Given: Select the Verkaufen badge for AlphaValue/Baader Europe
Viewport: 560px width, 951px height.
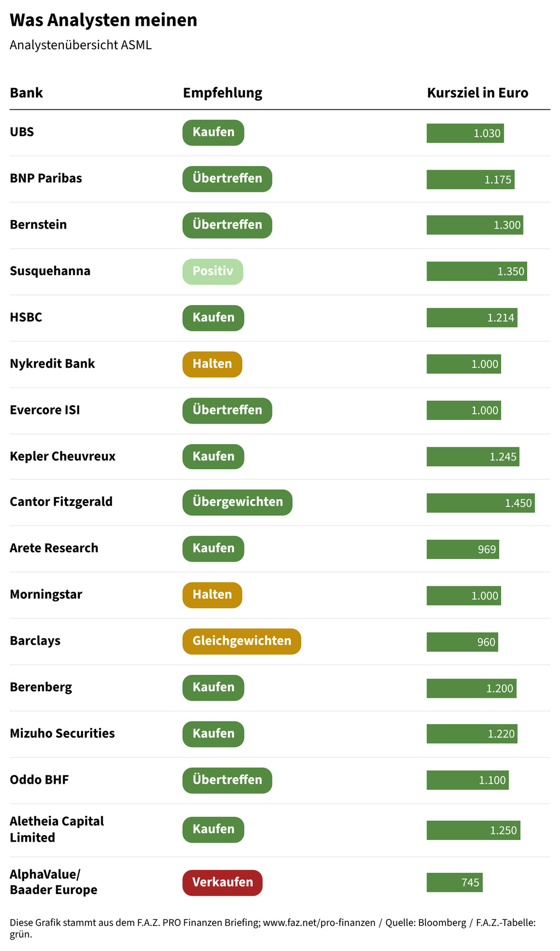Looking at the screenshot, I should coord(223,883).
